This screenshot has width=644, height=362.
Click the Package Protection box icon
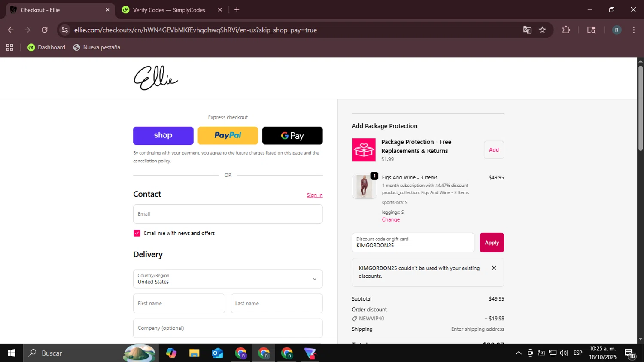point(364,150)
